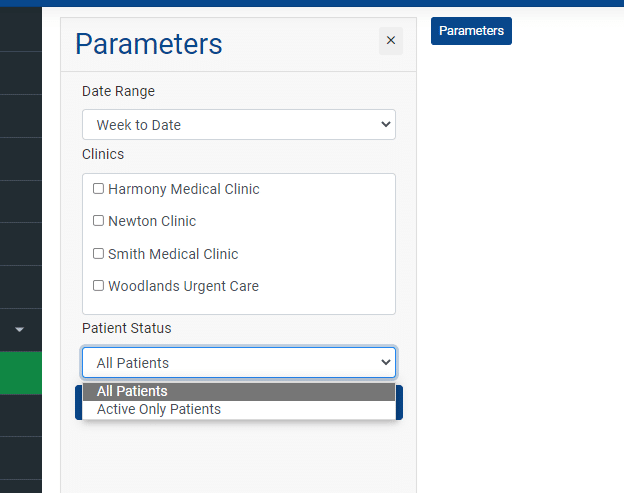This screenshot has width=624, height=493.
Task: Click the Week to Date chevron arrow
Action: pos(385,124)
